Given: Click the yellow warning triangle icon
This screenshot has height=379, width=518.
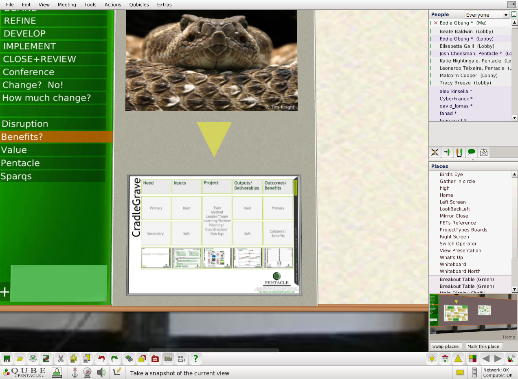Looking at the screenshot, I should point(458,359).
